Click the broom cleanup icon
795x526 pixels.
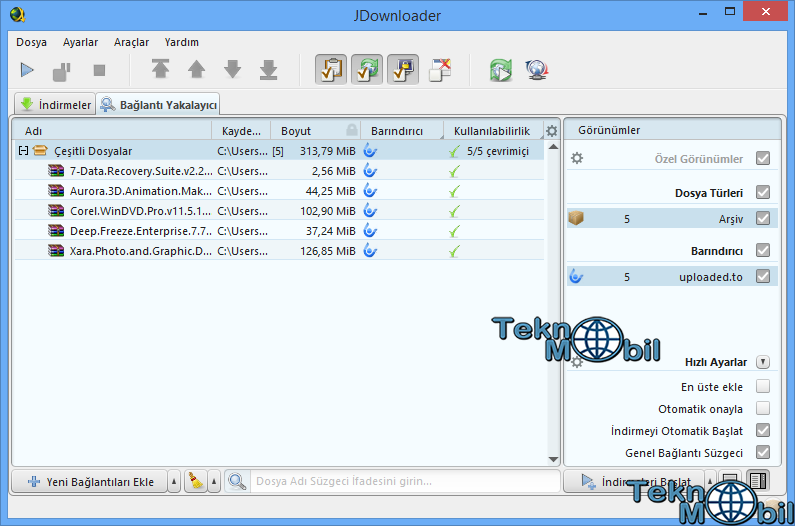coord(195,481)
